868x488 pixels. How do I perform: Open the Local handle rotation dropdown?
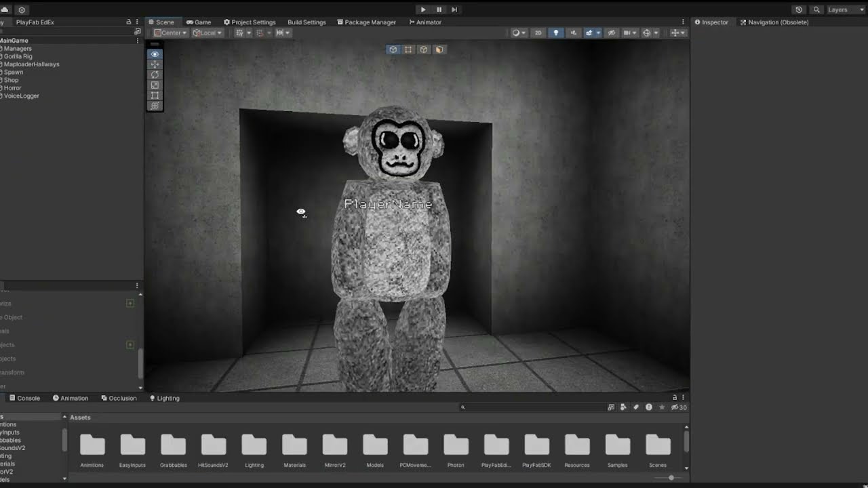[x=208, y=33]
